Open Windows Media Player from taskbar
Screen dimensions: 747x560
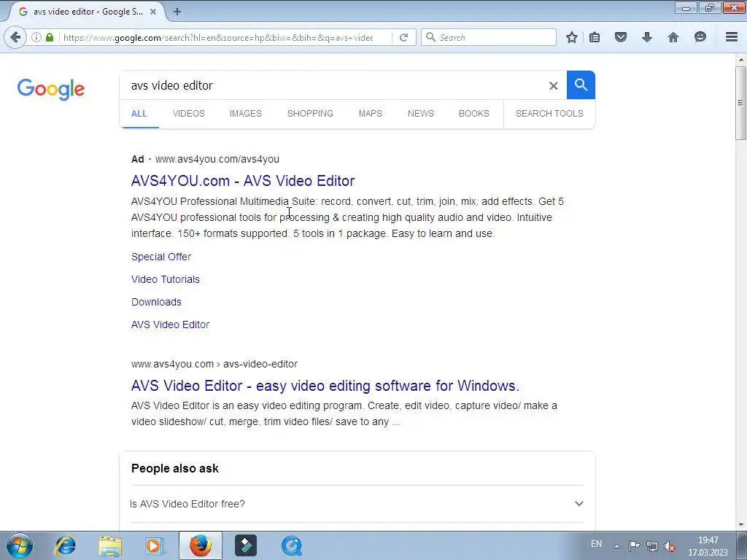(x=154, y=545)
